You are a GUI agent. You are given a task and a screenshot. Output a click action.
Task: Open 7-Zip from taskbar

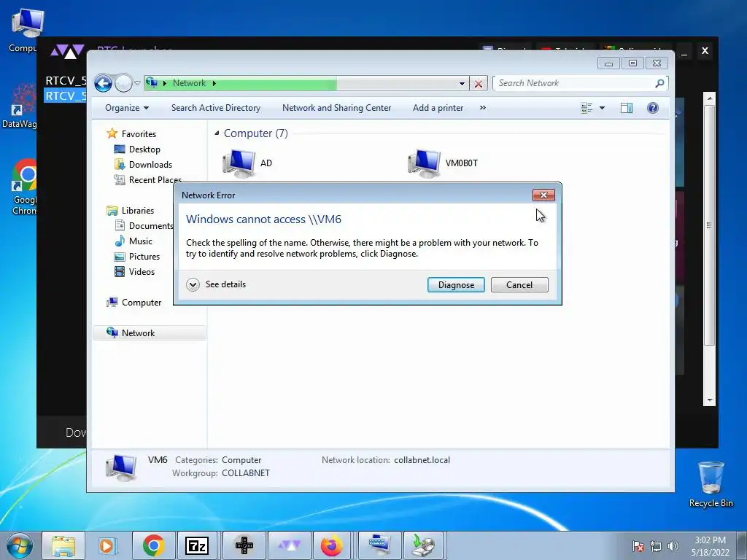(x=198, y=545)
